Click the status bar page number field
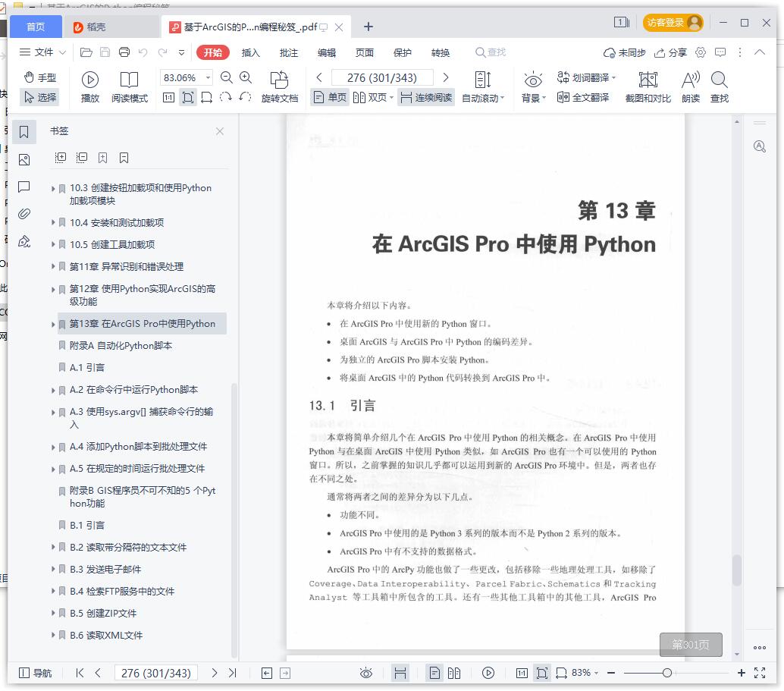 click(x=156, y=673)
